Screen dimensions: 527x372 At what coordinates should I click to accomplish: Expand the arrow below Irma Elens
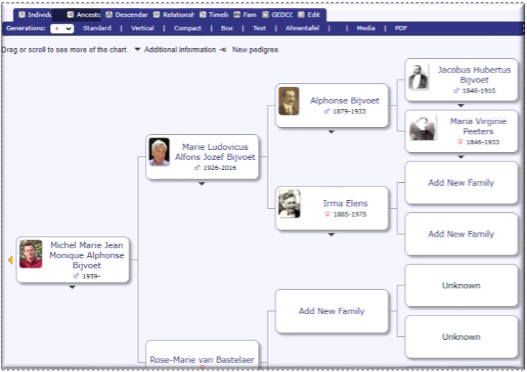[331, 235]
